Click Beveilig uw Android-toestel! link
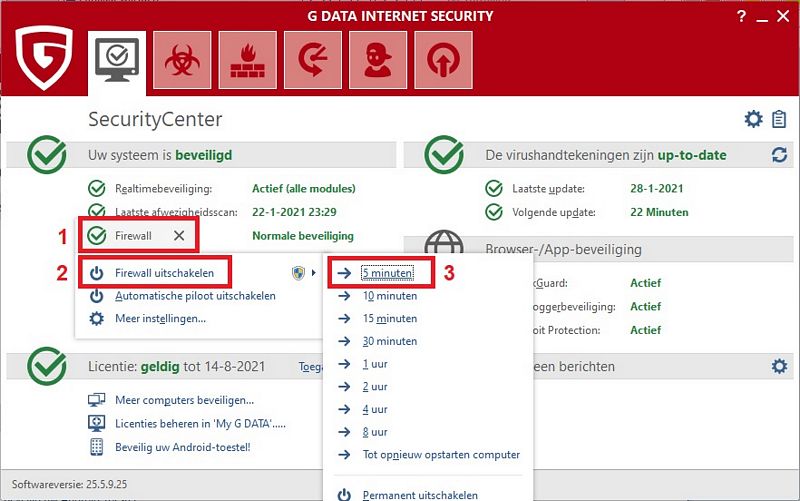 click(183, 447)
